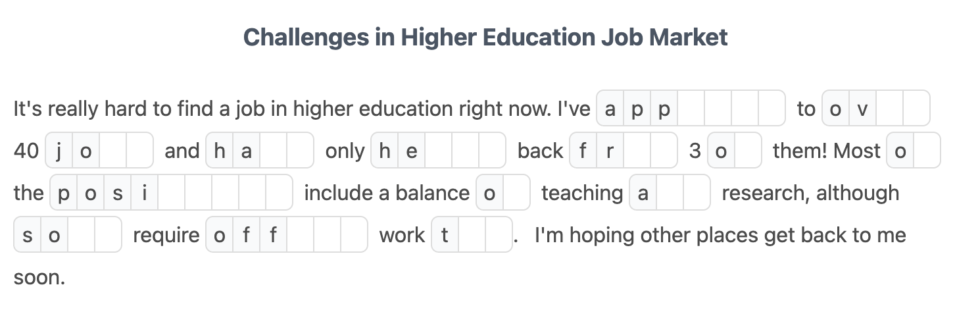
Task: Click blank box in word after "balance"
Action: tap(516, 193)
